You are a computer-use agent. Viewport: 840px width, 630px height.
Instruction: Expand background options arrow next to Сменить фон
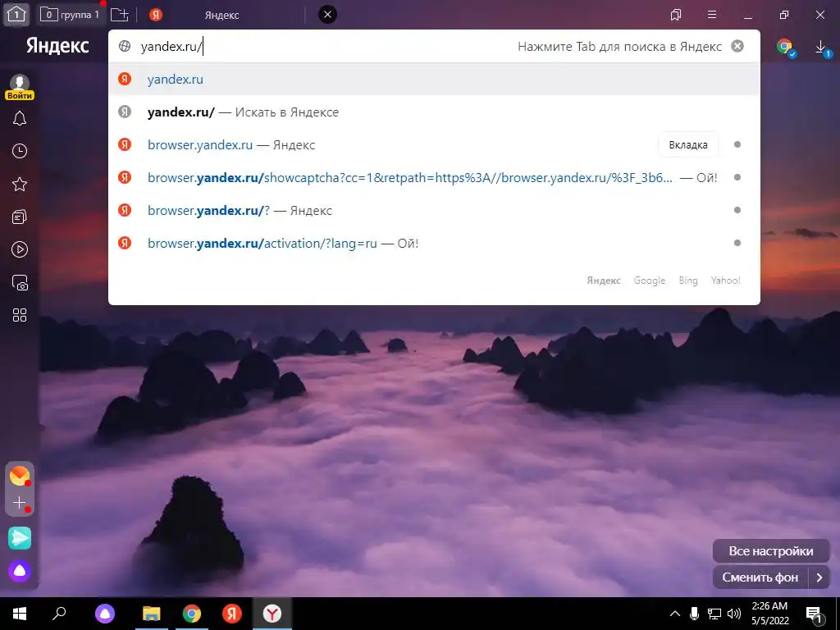[x=819, y=577]
